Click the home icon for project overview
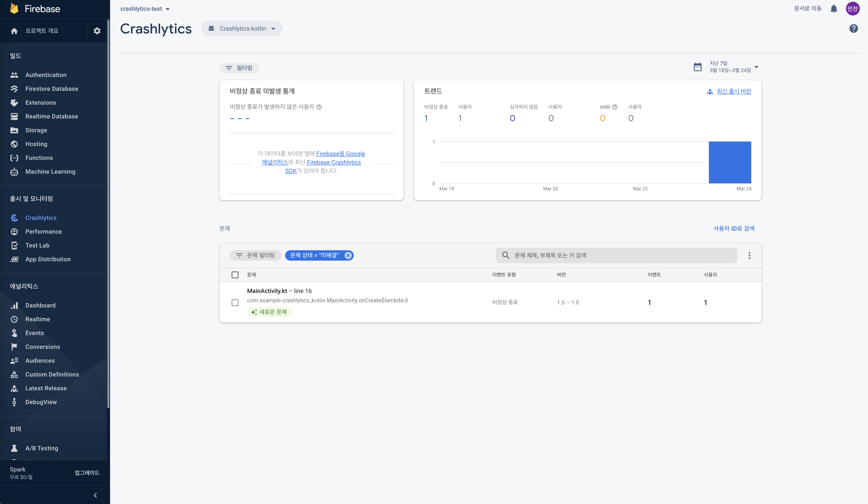 [14, 31]
